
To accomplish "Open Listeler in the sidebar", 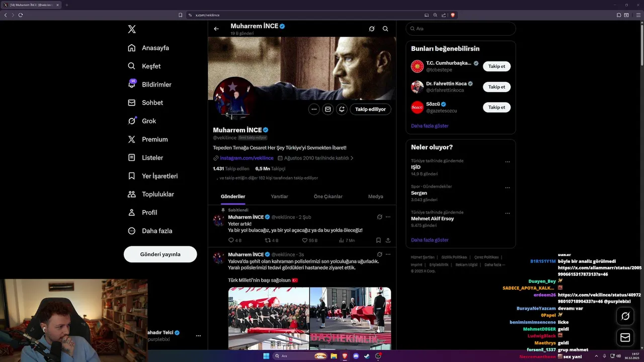I will click(x=145, y=157).
